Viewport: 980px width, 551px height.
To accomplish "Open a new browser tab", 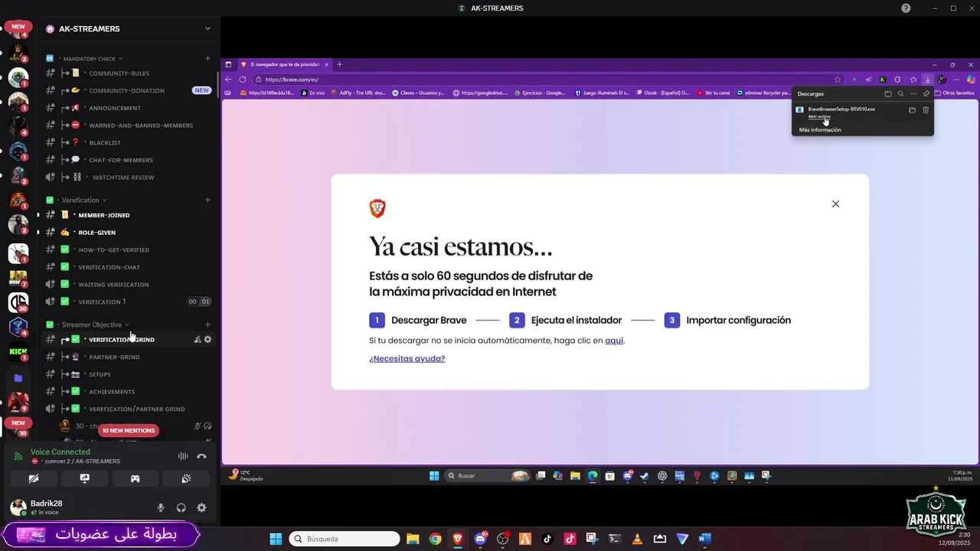I will (340, 64).
